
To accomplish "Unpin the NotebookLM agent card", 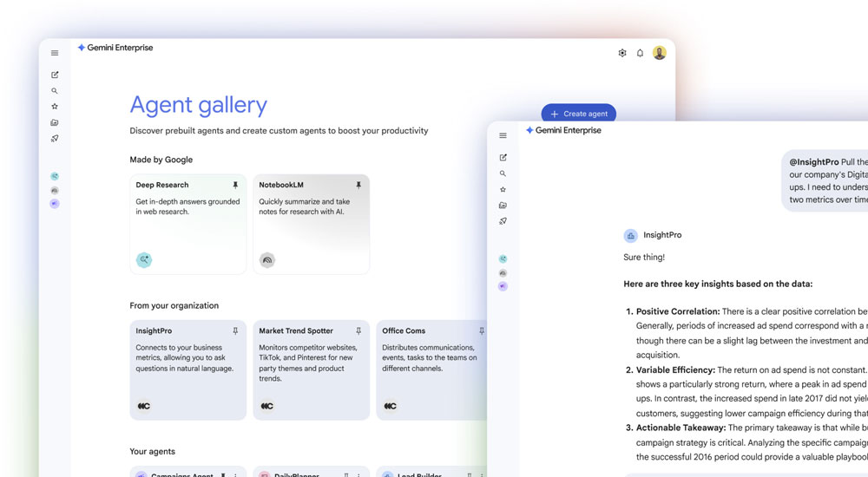I will (358, 185).
